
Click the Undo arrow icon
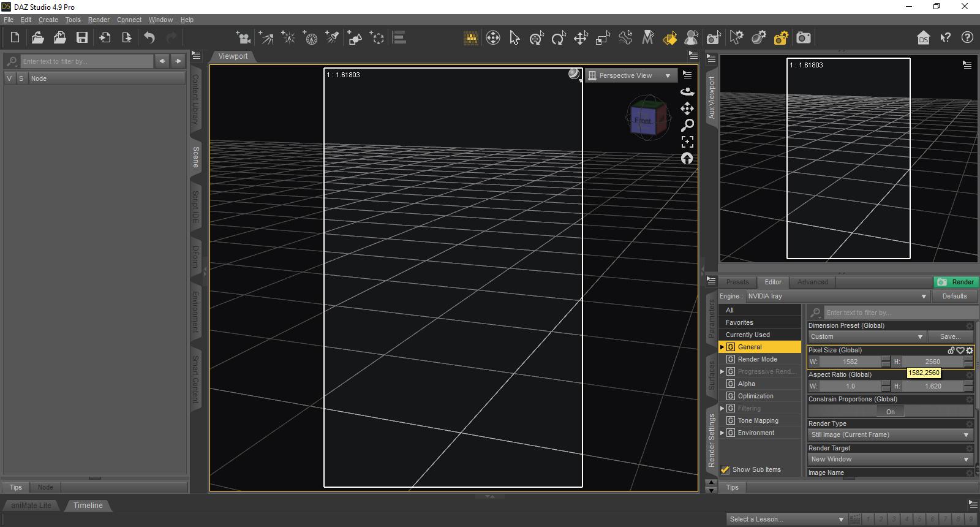149,38
